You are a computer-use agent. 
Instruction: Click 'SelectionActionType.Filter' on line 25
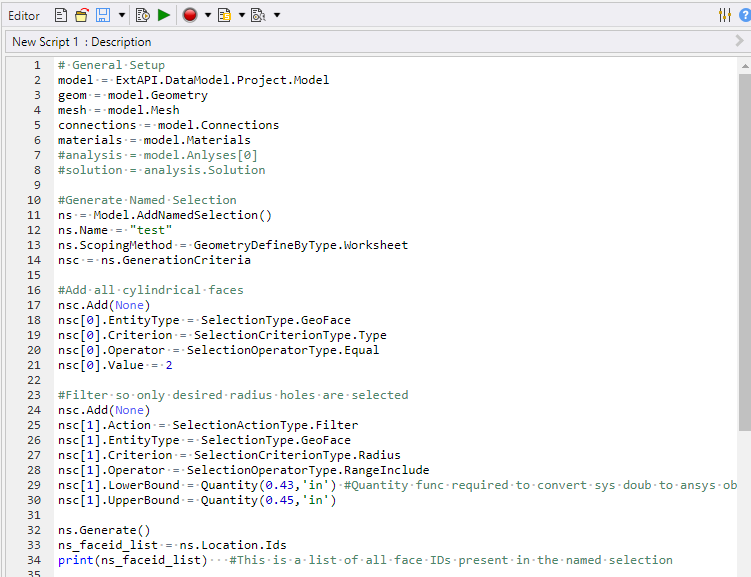coord(265,425)
